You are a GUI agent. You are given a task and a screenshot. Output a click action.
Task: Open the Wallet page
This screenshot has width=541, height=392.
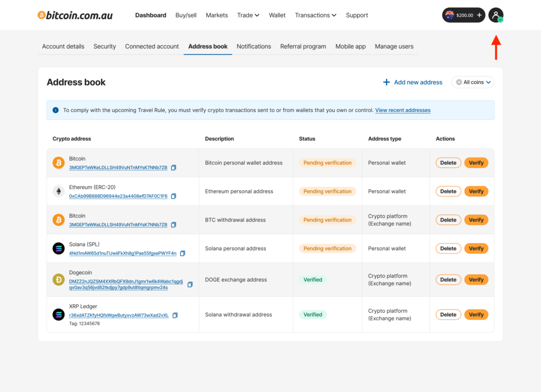[x=277, y=15]
